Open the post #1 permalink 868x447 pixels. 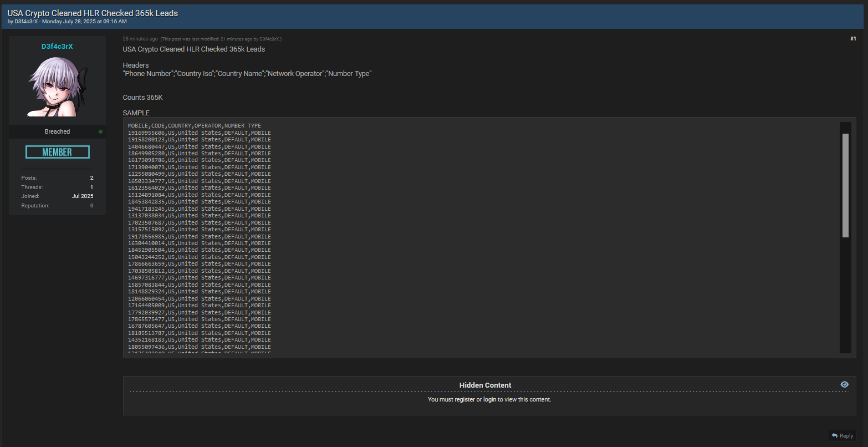tap(852, 39)
